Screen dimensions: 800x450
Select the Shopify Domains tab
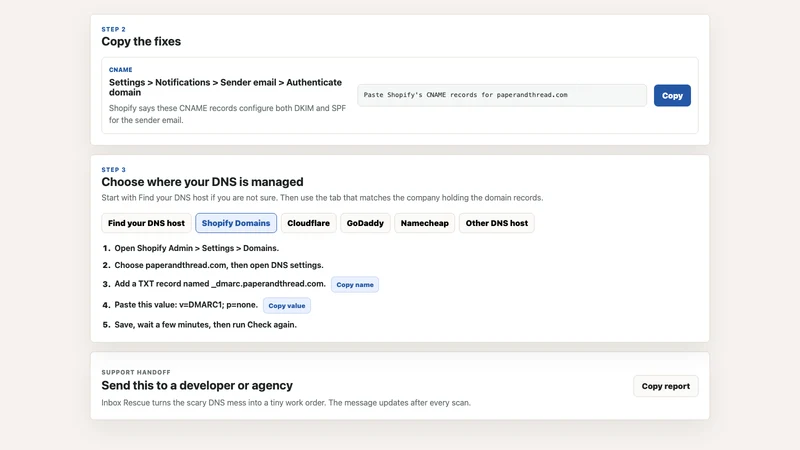click(236, 223)
